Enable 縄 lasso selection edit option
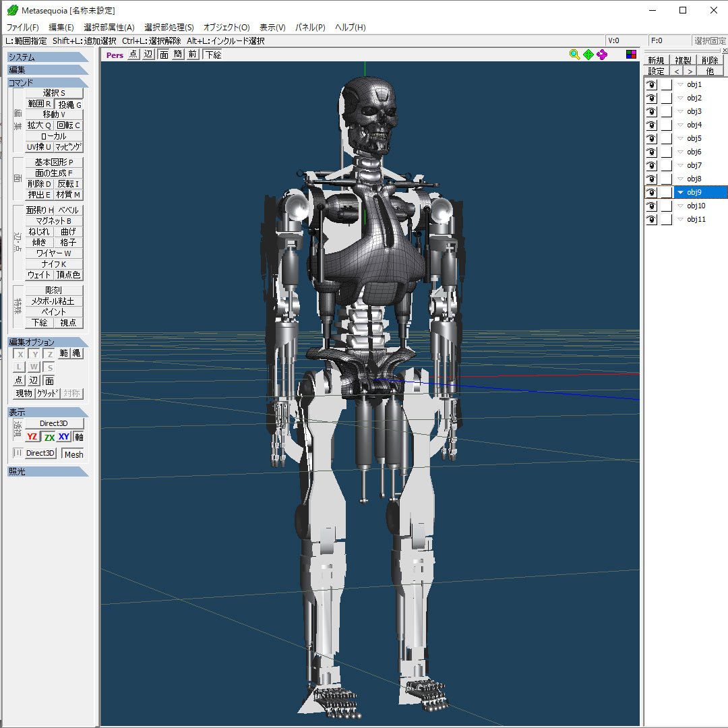 (77, 353)
